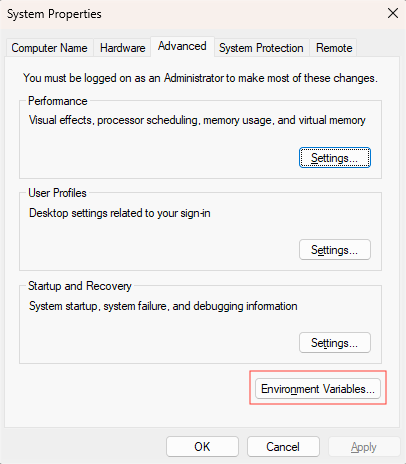Open Startup and Recovery Settings button

335,343
